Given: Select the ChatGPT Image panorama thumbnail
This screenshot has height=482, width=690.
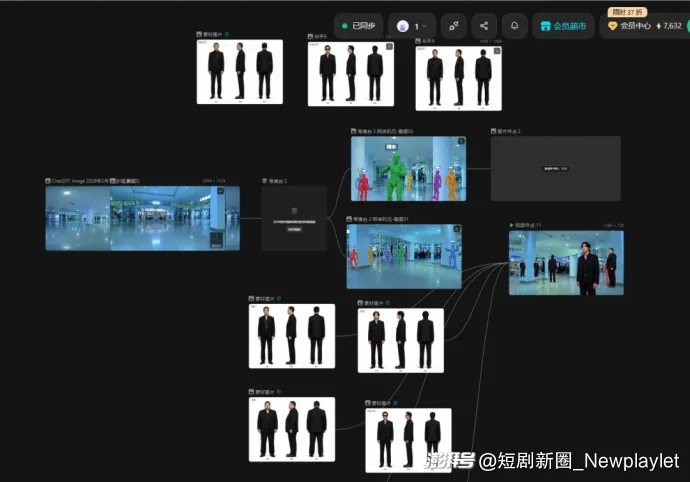Looking at the screenshot, I should pos(143,218).
